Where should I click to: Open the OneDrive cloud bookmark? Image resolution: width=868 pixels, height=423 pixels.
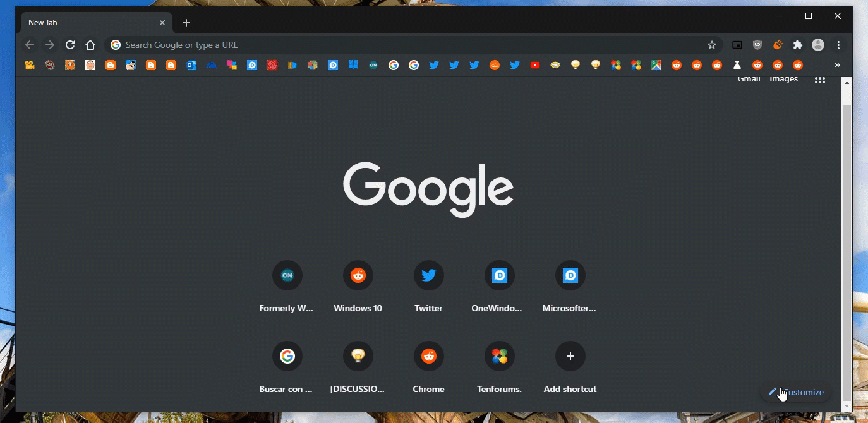click(212, 65)
